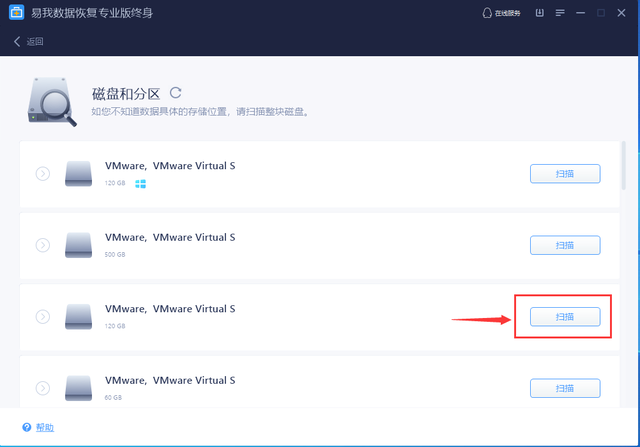Click the import scan status icon in the title bar
The image size is (640, 447).
coord(540,13)
